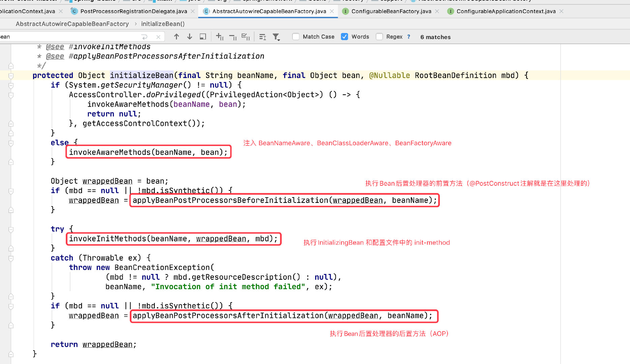Screen dimensions: 630x364
Task: Select AbstractAutowireCapableBeanFactory.java tab
Action: (x=269, y=11)
